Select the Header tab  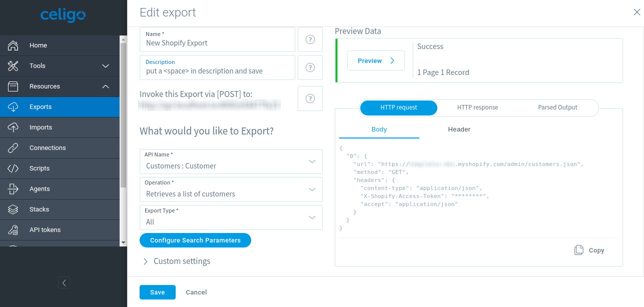[459, 129]
